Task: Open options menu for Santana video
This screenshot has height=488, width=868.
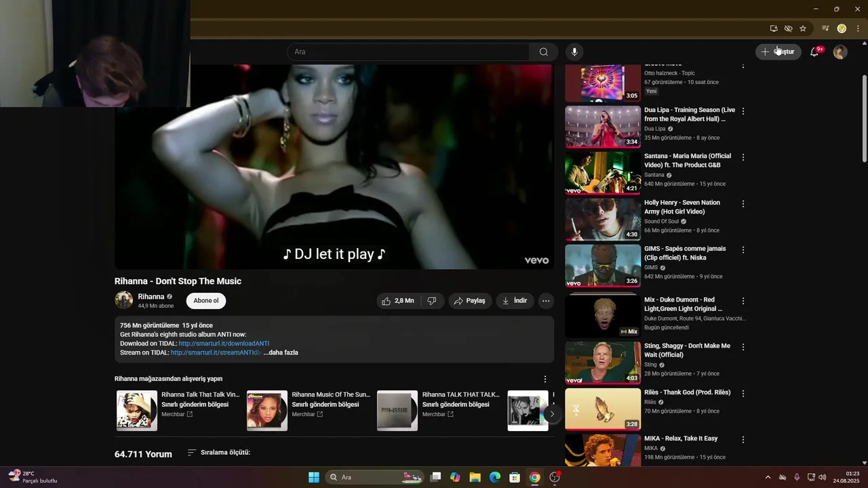Action: point(743,157)
